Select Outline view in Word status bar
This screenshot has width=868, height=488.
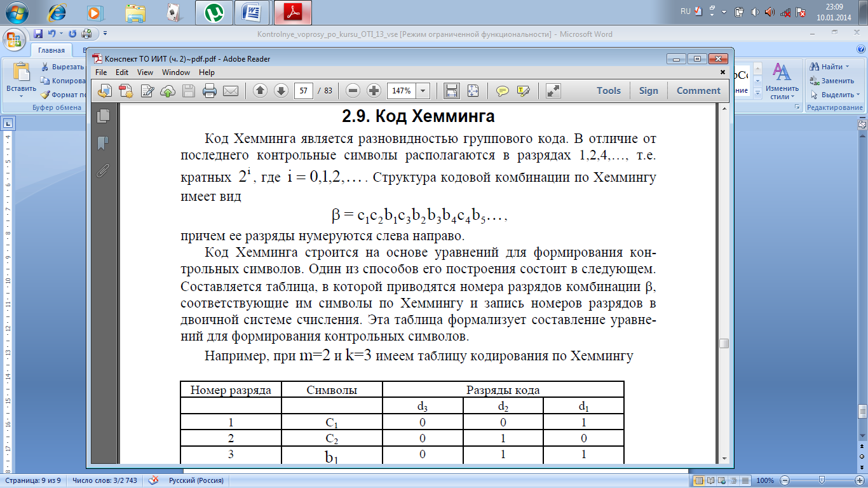tap(735, 480)
